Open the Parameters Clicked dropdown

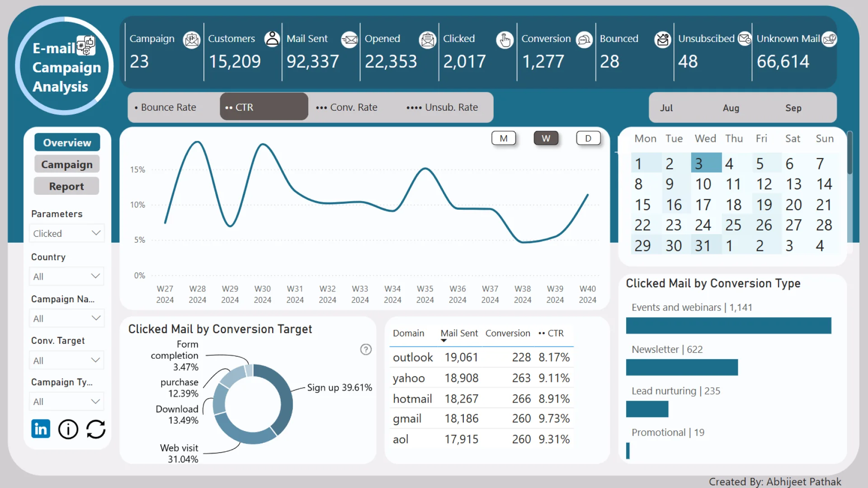[x=66, y=233]
